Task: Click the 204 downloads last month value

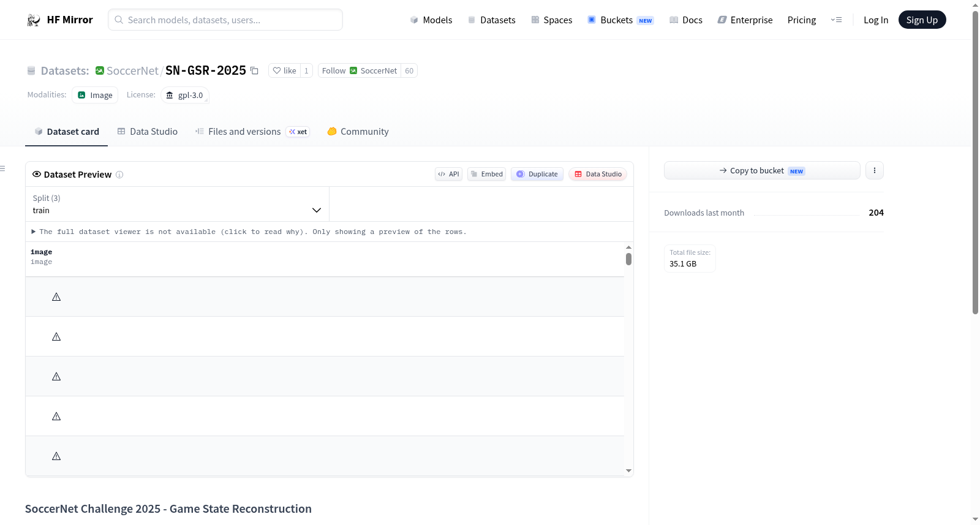Action: pos(876,213)
